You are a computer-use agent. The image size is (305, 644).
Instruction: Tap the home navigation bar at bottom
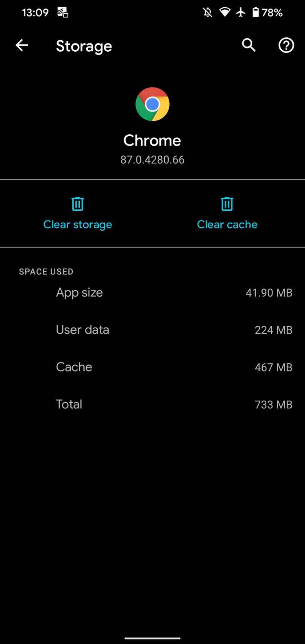[152, 638]
